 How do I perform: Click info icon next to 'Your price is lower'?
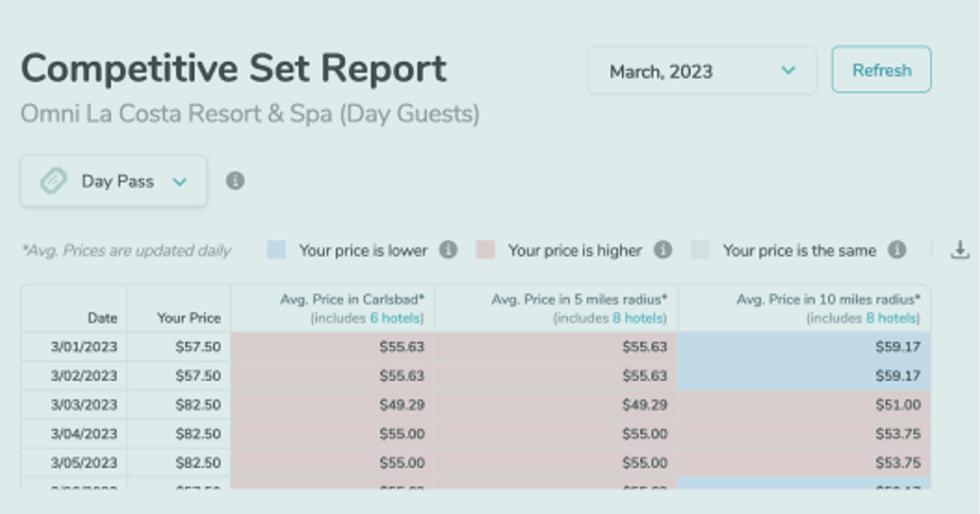tap(448, 250)
